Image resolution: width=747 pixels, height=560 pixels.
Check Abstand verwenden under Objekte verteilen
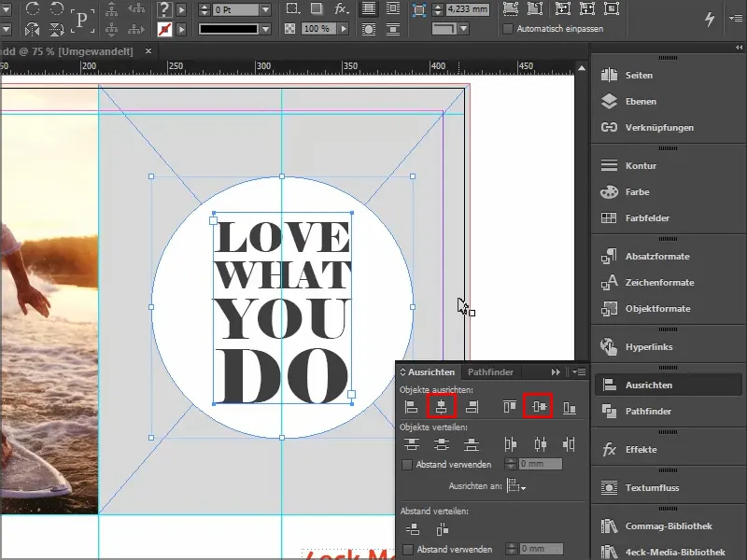(407, 465)
